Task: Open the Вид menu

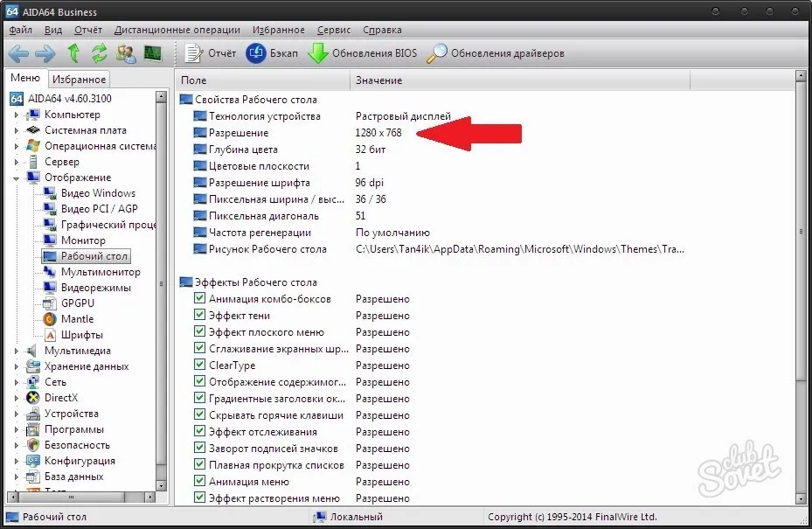Action: click(x=53, y=30)
